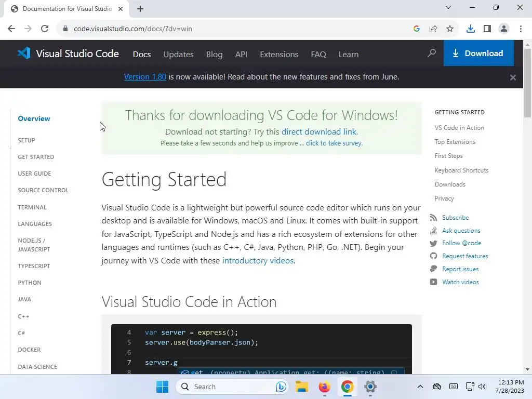
Task: Open the Updates nav item
Action: tap(179, 54)
